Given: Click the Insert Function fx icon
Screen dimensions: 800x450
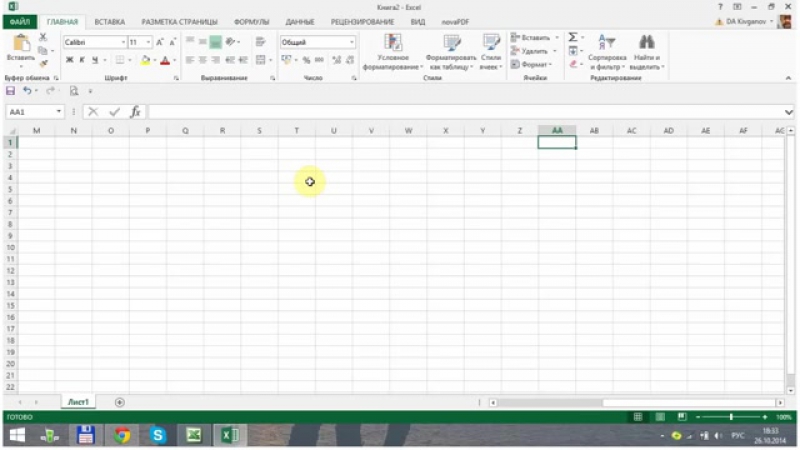Looking at the screenshot, I should point(135,112).
